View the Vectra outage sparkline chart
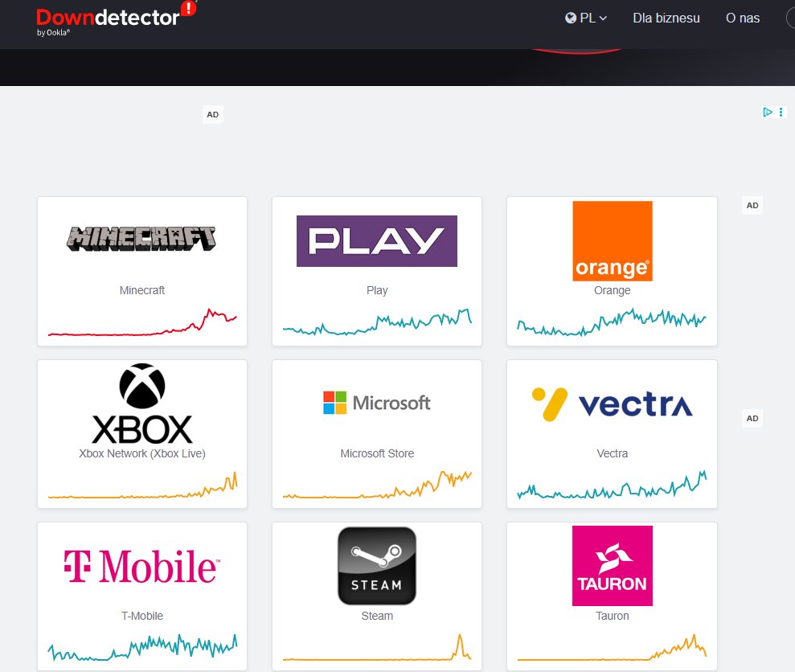The height and width of the screenshot is (672, 795). (x=612, y=485)
